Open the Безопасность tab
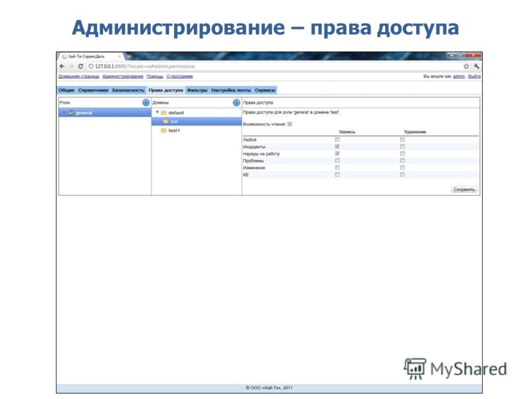This screenshot has height=399, width=532. point(128,90)
